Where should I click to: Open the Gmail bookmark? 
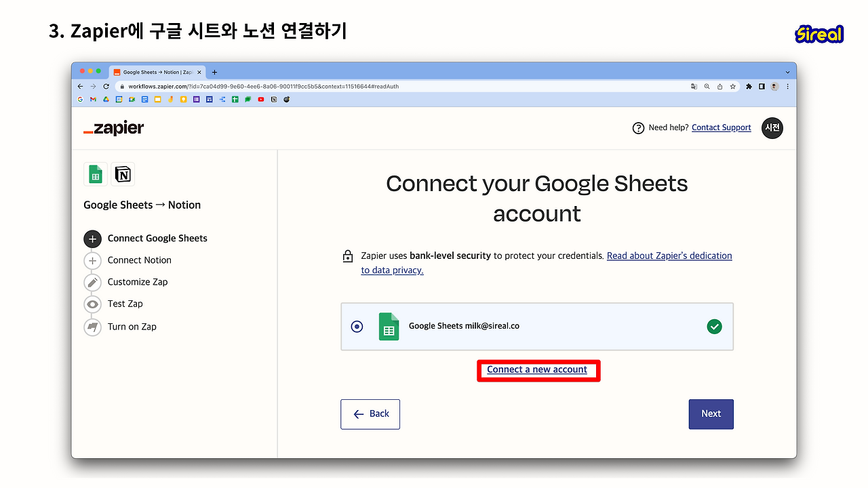pos(93,100)
